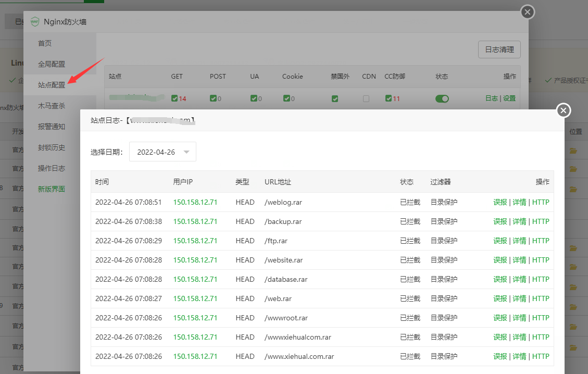Open the site 设置 link
Viewport: 588px width, 374px height.
click(x=509, y=98)
